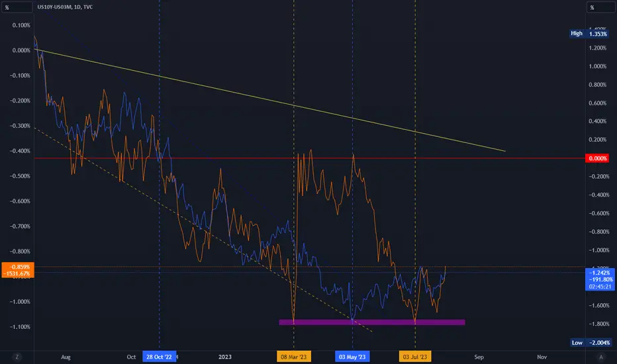Click the -1.100% left scale label

pos(20,327)
